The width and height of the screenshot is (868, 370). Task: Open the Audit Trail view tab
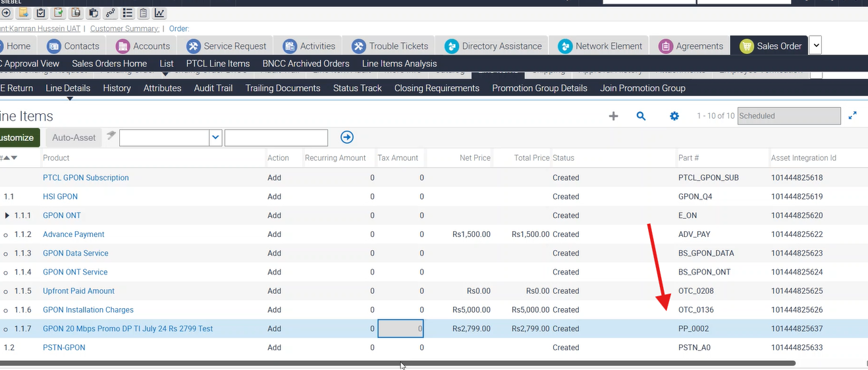213,88
